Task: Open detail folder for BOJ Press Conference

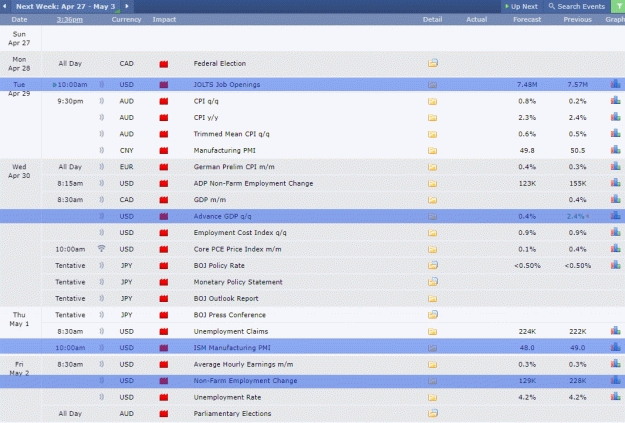Action: click(x=433, y=315)
